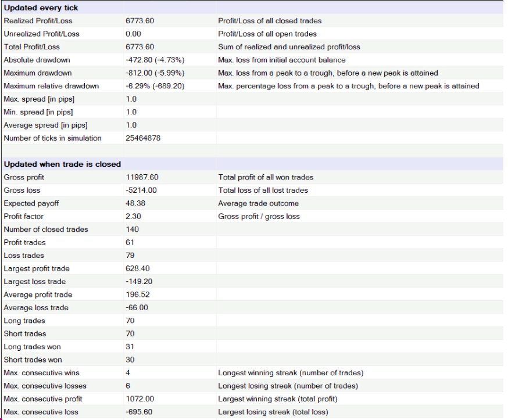Click the 'Updated when trade is closed' header

point(62,164)
